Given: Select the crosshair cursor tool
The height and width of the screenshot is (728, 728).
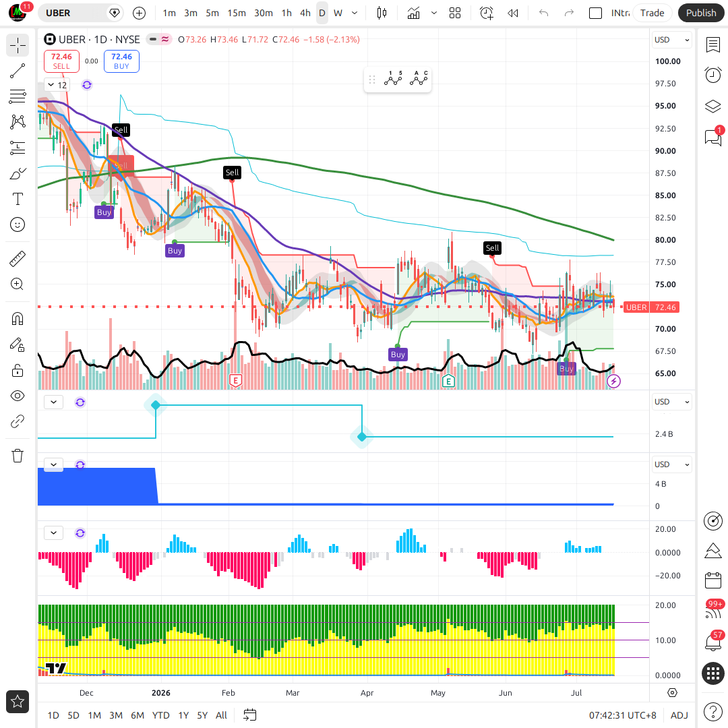Looking at the screenshot, I should [18, 46].
